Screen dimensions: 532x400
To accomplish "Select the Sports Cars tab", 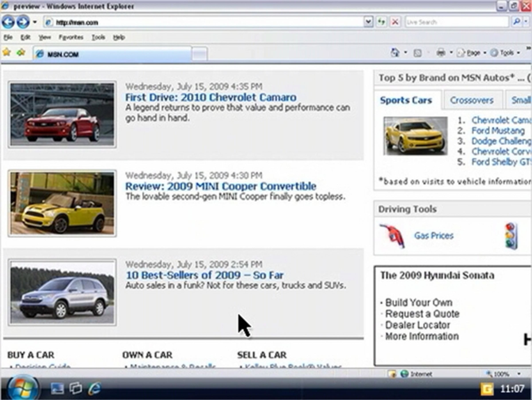I will coord(406,100).
